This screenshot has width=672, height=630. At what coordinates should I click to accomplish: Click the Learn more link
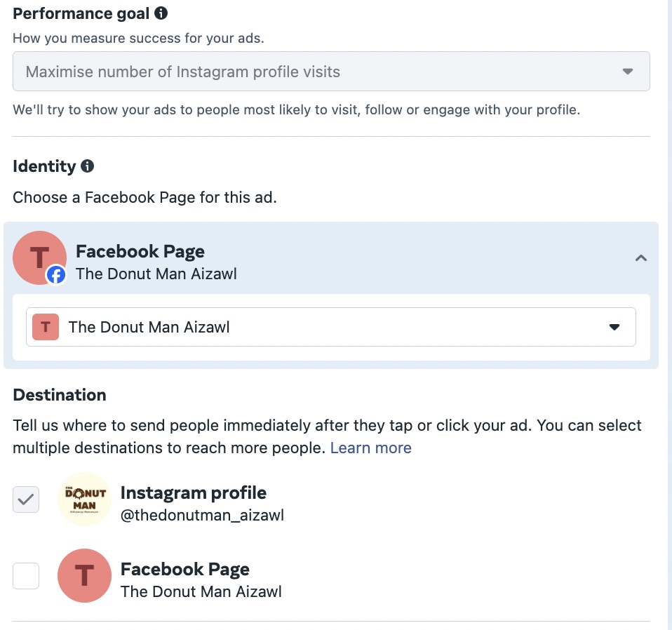coord(370,448)
